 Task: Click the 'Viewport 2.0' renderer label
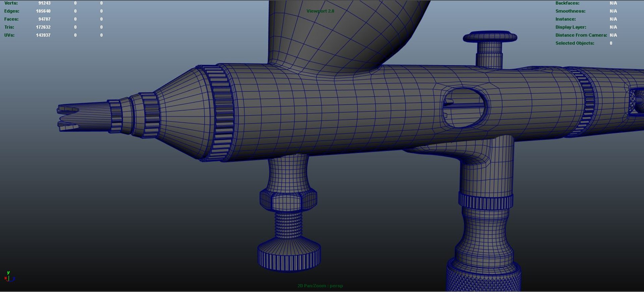click(x=320, y=11)
